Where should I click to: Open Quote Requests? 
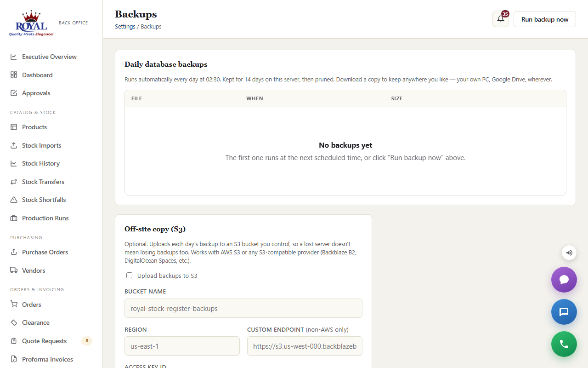[51, 341]
